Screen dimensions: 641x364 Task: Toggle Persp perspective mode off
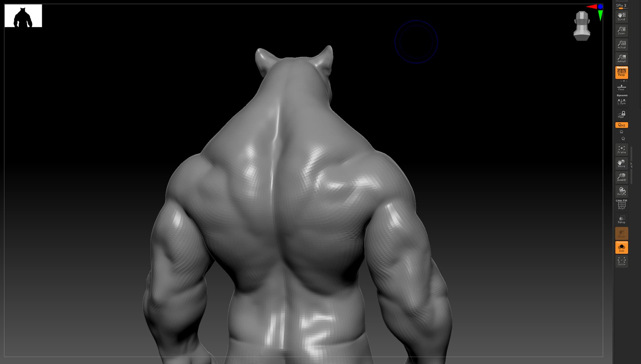(x=621, y=72)
